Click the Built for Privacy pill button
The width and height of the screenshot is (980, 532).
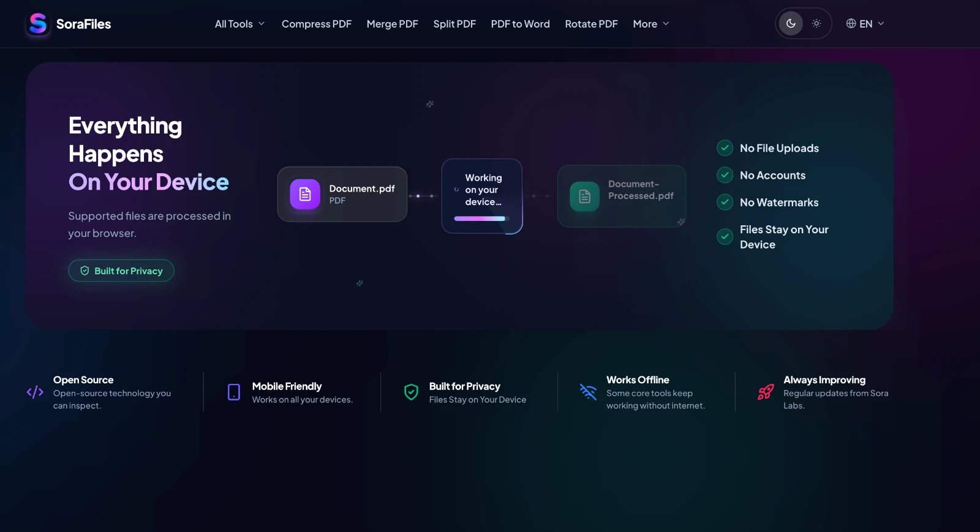coord(121,271)
